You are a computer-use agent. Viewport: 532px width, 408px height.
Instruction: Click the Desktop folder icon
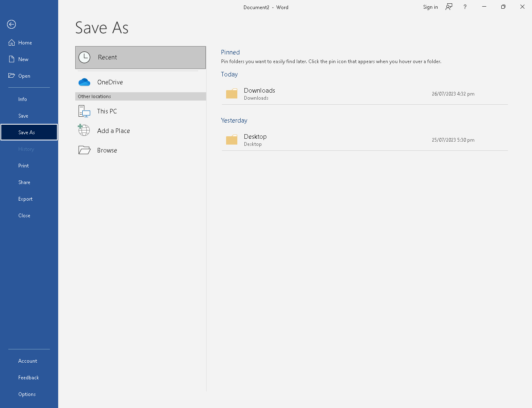pos(232,140)
